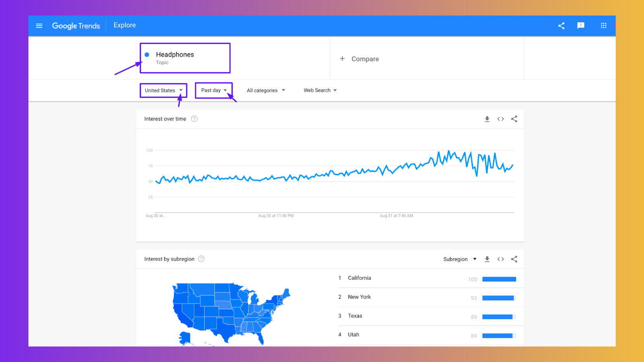Edit the Headphones topic search term
The height and width of the screenshot is (362, 644).
[185, 58]
